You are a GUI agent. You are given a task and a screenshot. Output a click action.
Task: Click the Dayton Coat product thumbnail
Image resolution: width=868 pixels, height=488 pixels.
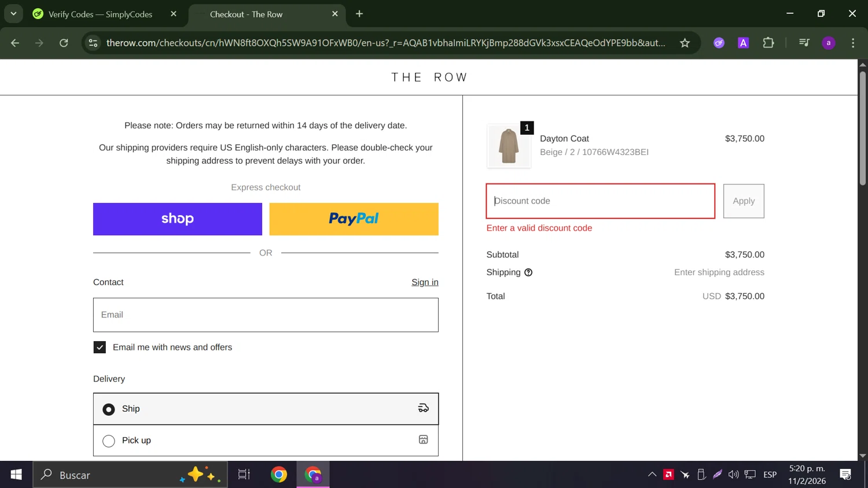[509, 146]
